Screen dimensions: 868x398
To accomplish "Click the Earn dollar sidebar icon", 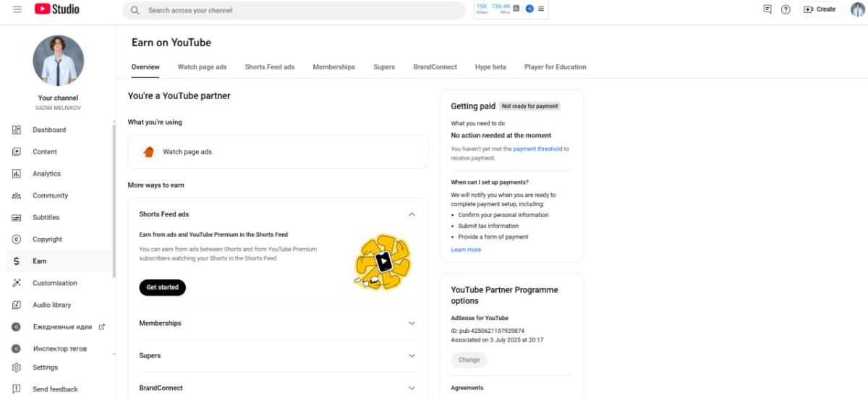I will pos(17,261).
